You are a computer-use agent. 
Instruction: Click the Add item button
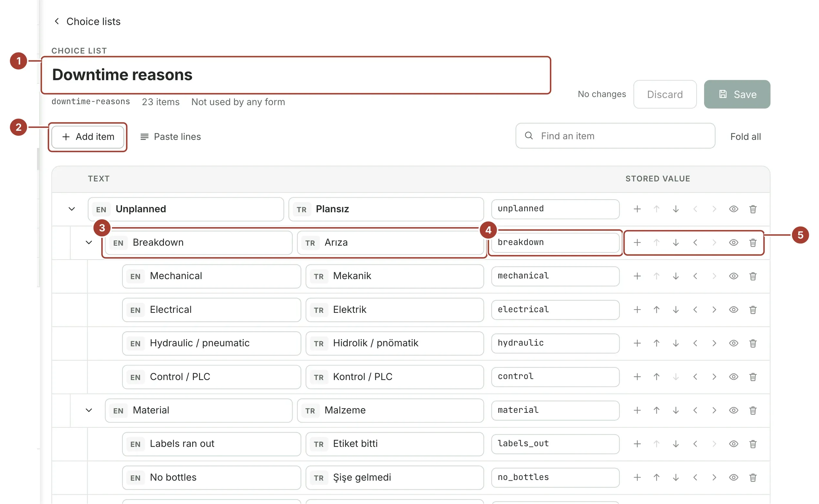coord(88,137)
